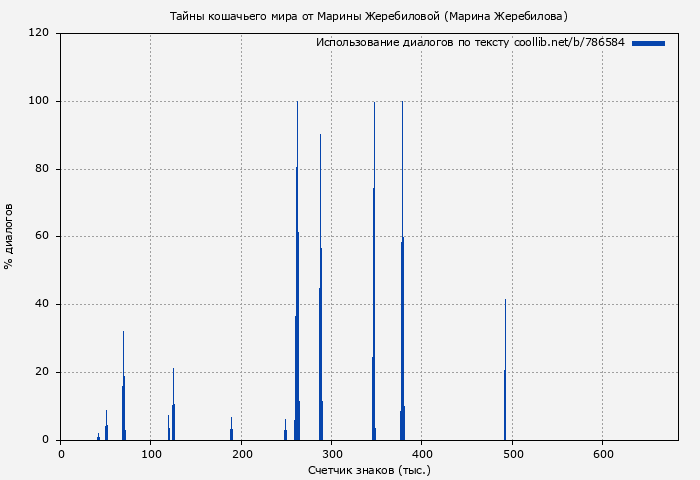Click the x-axis tick label 600

[x=602, y=454]
